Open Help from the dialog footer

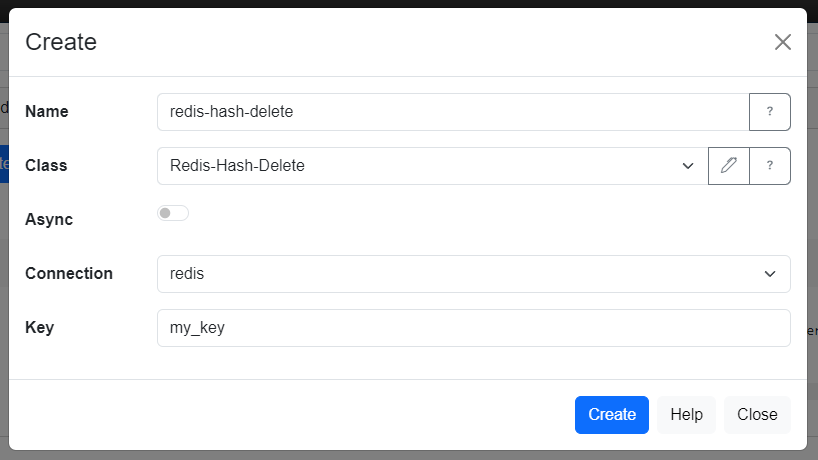tap(686, 415)
